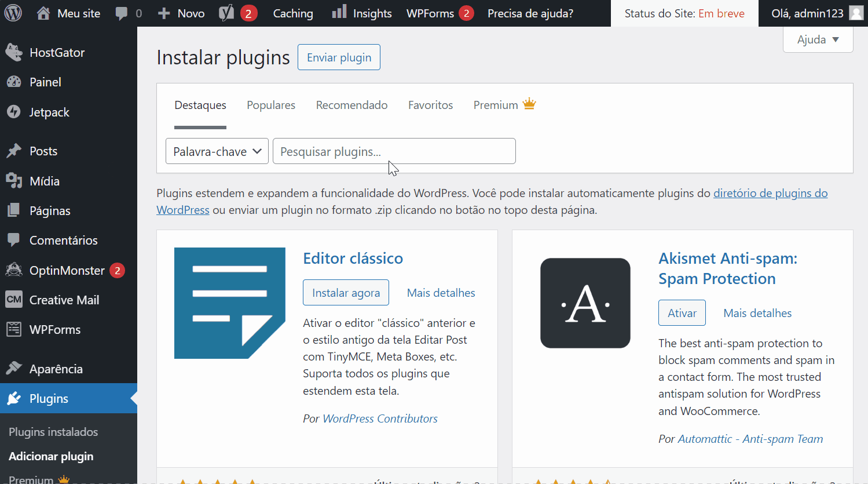Click the home icon beside Meu site
The height and width of the screenshot is (484, 868).
pyautogui.click(x=43, y=13)
